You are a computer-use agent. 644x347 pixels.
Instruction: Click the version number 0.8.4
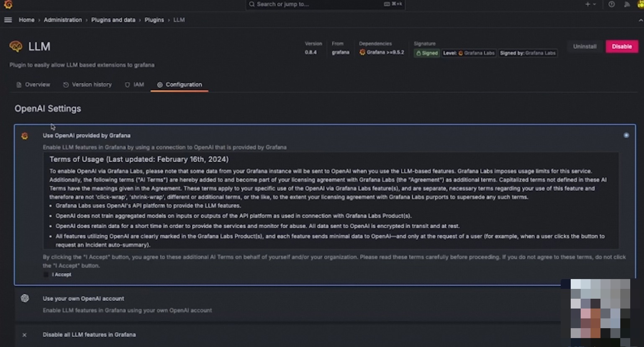pyautogui.click(x=310, y=52)
